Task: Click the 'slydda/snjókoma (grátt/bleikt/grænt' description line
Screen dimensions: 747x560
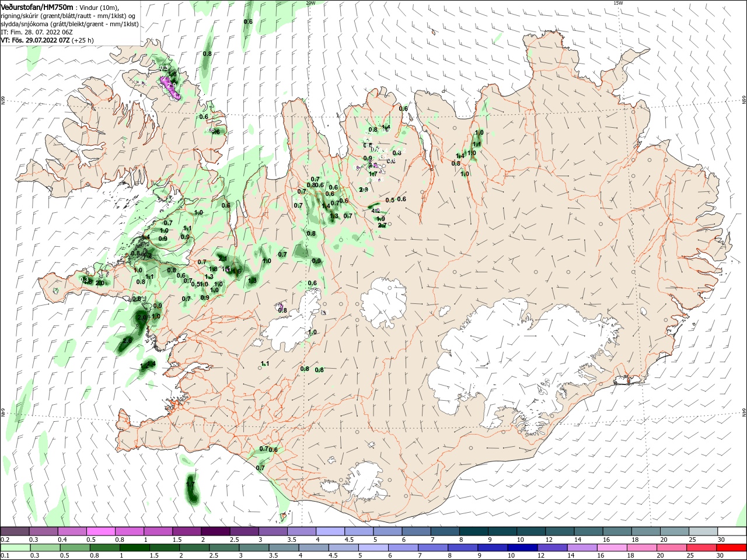Action: point(69,24)
